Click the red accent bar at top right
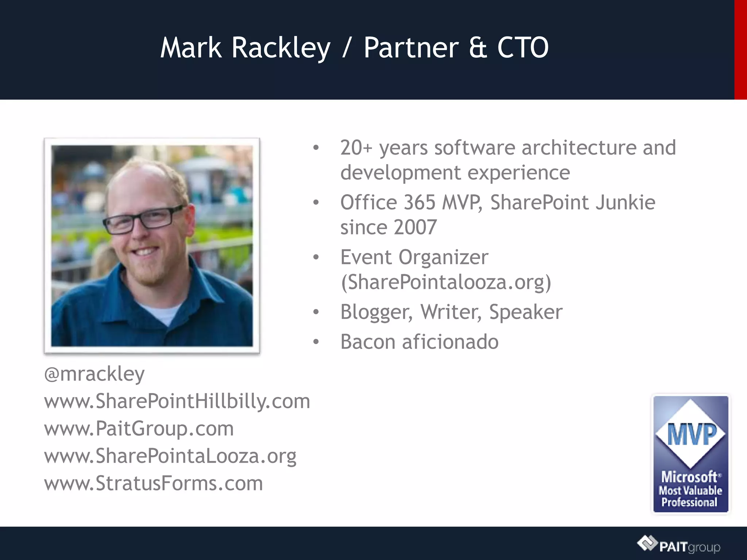Image resolution: width=747 pixels, height=560 pixels. tap(740, 50)
